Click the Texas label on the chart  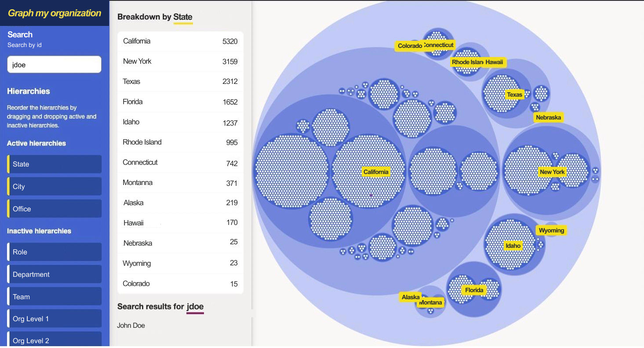514,94
